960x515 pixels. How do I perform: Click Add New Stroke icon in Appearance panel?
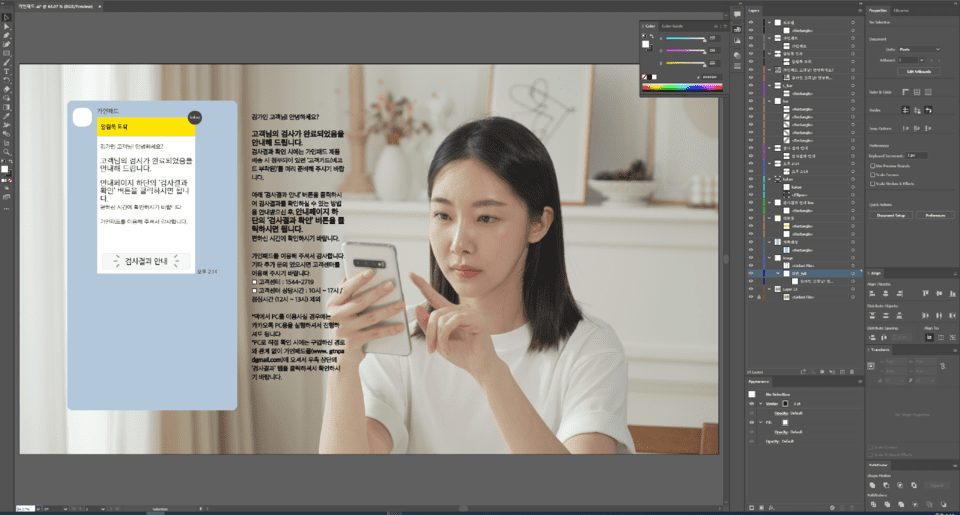pyautogui.click(x=751, y=508)
